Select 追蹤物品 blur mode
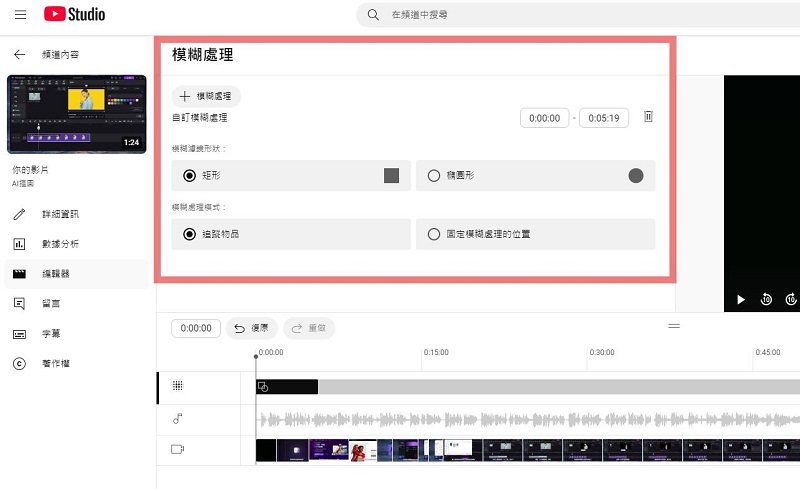The image size is (800, 489). (x=189, y=234)
